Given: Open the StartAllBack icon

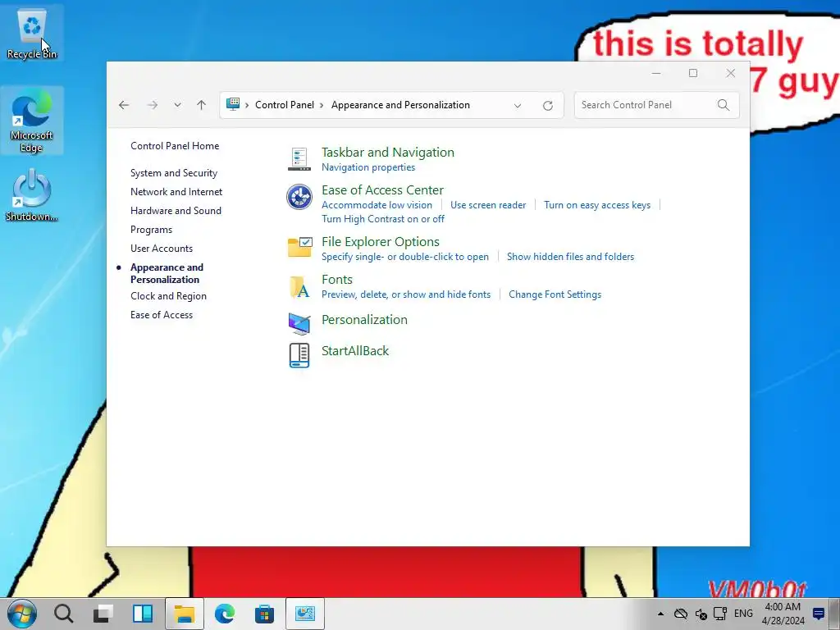Looking at the screenshot, I should pyautogui.click(x=299, y=355).
